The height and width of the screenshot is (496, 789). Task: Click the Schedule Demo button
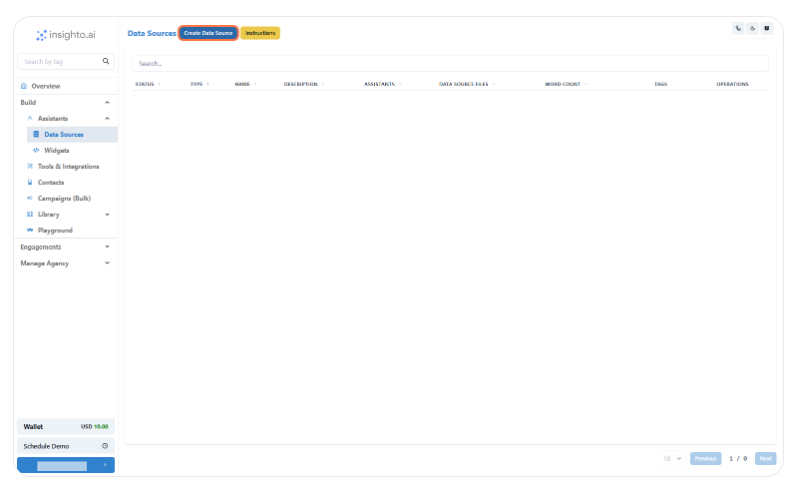[66, 446]
